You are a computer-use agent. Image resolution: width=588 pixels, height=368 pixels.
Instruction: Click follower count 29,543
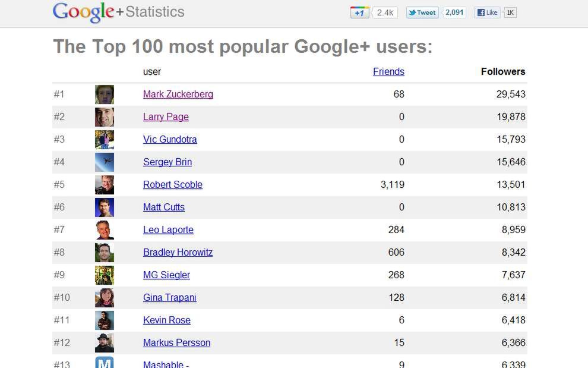point(511,95)
